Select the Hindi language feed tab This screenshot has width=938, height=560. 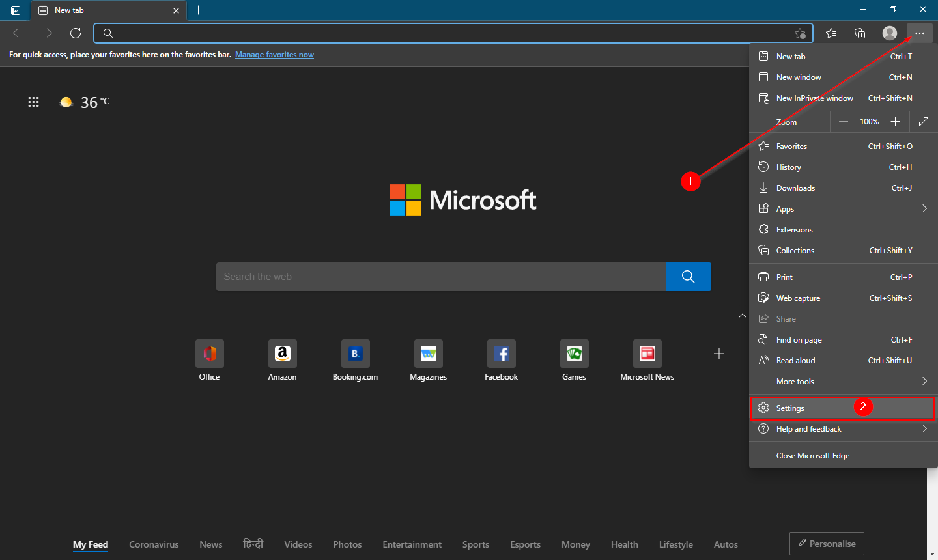(x=253, y=544)
